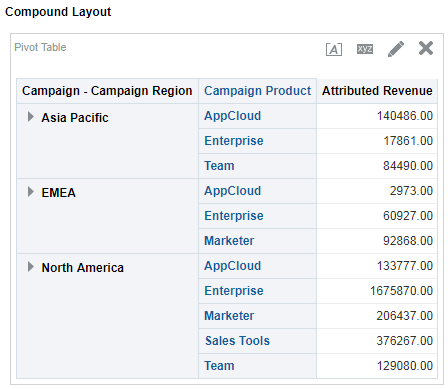Screen dimensions: 448x389
Task: Expand the EMEA region row
Action: tap(31, 192)
